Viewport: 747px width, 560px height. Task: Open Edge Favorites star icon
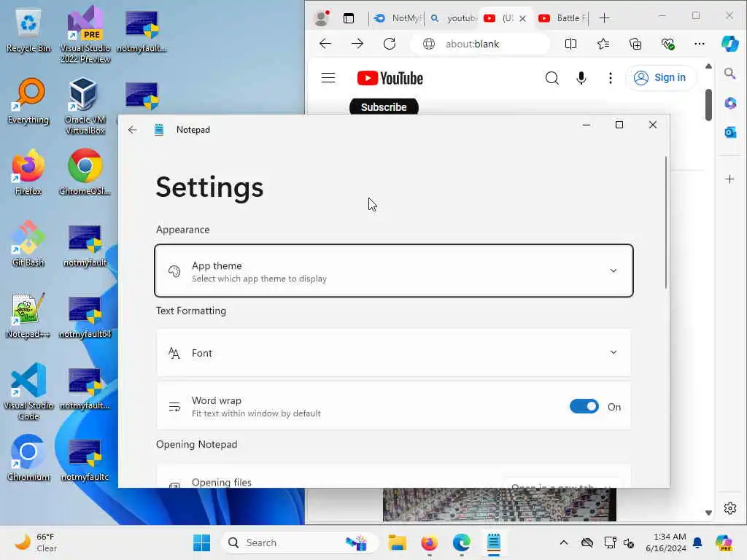(x=603, y=44)
